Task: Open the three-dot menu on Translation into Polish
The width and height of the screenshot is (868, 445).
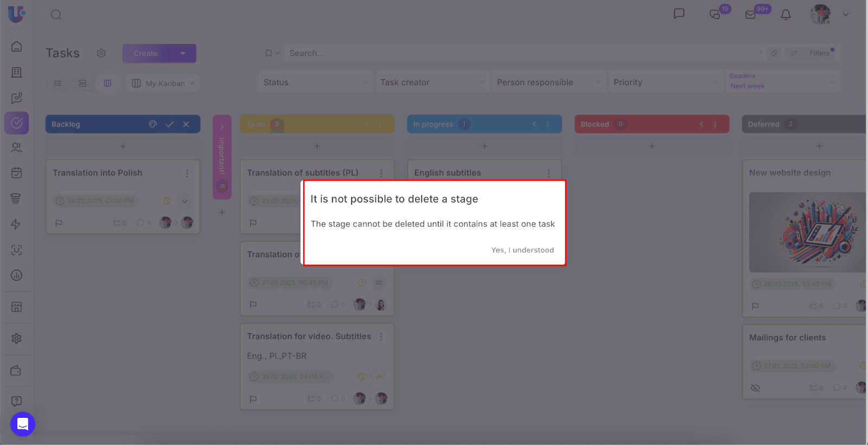Action: (187, 174)
